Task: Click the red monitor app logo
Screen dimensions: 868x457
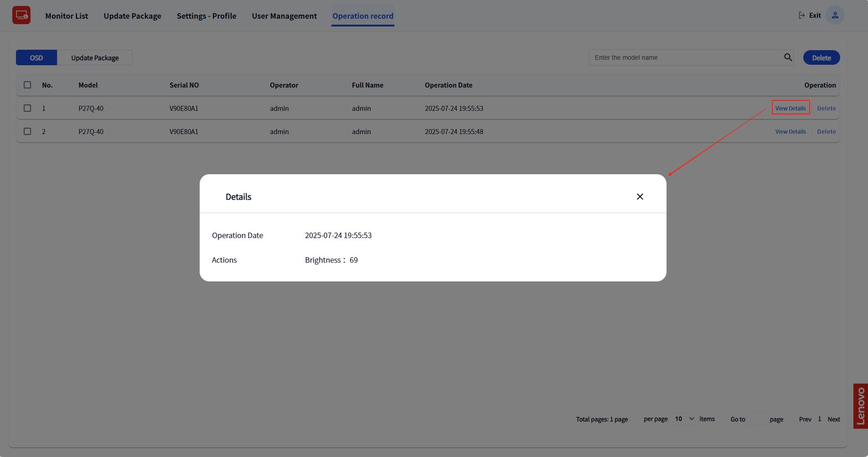Action: coord(21,15)
